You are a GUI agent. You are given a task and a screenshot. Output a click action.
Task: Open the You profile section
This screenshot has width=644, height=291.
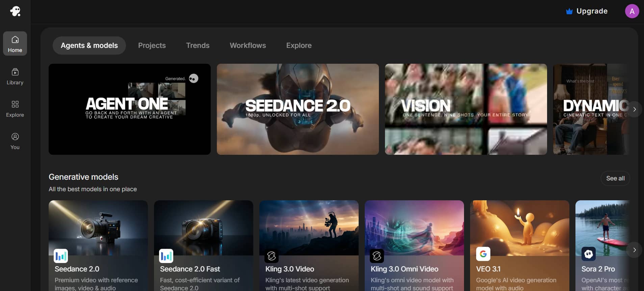[x=15, y=141]
